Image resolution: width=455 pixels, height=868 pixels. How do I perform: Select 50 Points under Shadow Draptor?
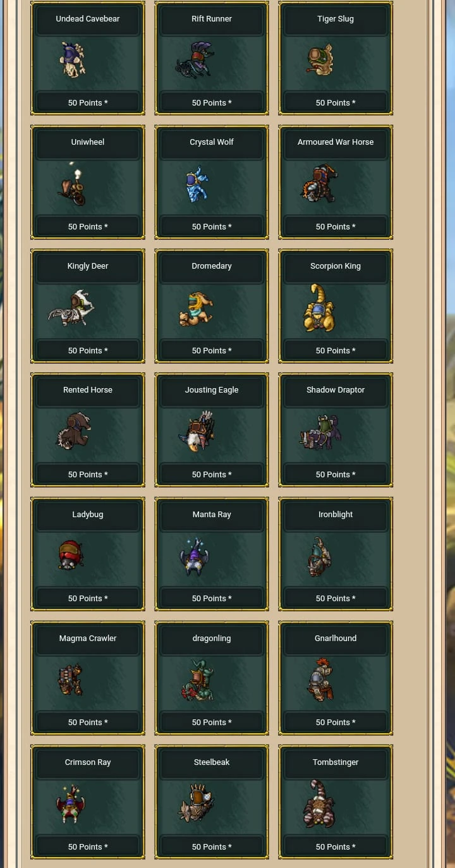click(336, 475)
